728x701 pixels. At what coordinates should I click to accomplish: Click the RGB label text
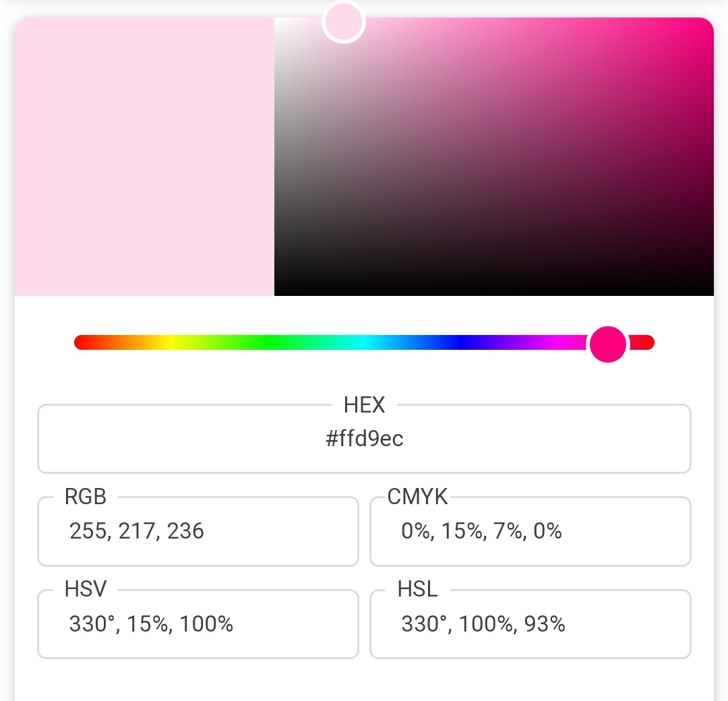(x=86, y=497)
